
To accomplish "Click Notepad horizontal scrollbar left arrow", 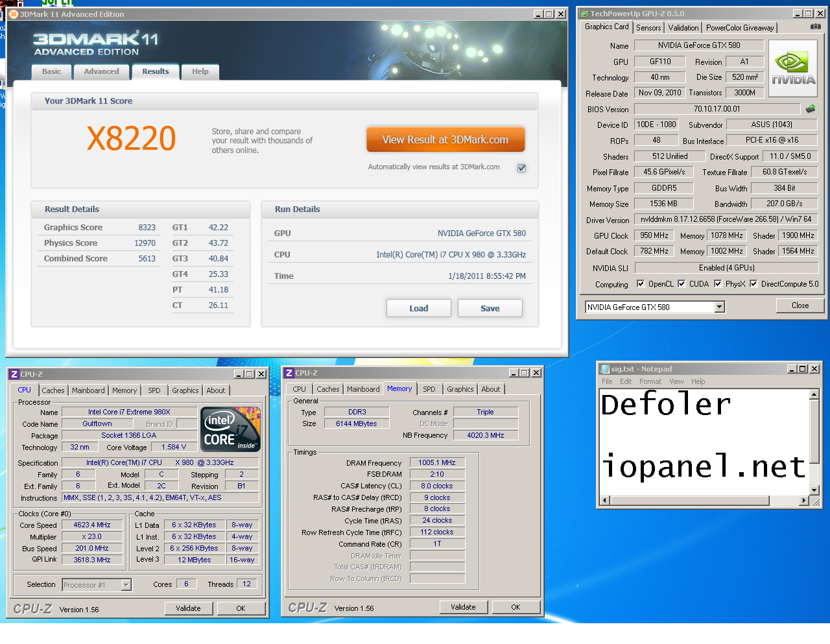I will pyautogui.click(x=605, y=500).
